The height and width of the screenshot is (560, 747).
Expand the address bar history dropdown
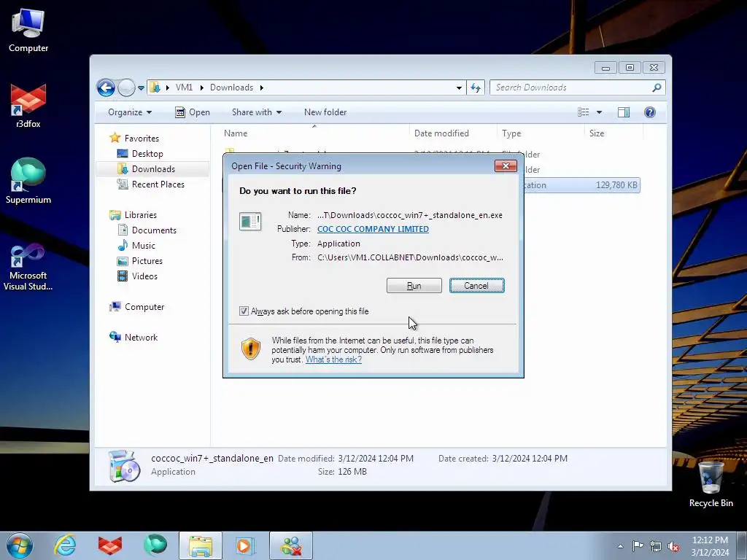pyautogui.click(x=459, y=87)
